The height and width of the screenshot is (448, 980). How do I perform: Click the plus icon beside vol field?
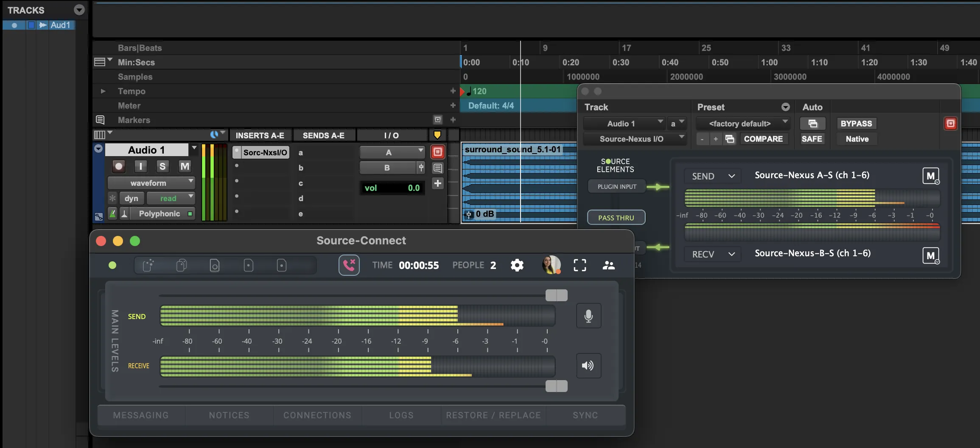(438, 183)
